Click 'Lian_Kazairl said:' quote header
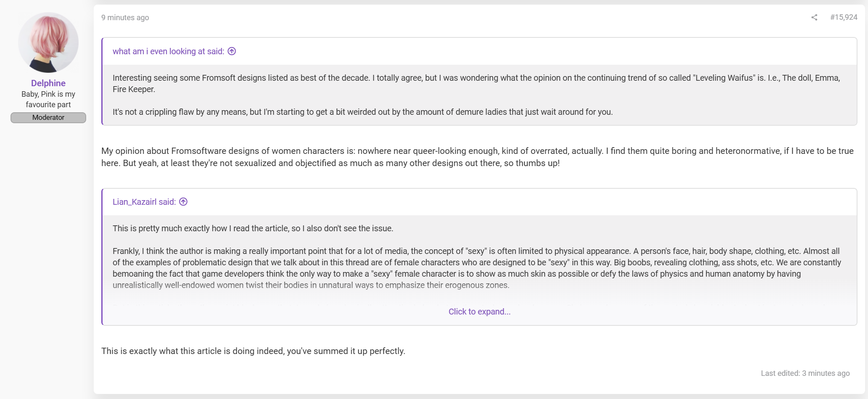This screenshot has width=868, height=399. coord(144,202)
